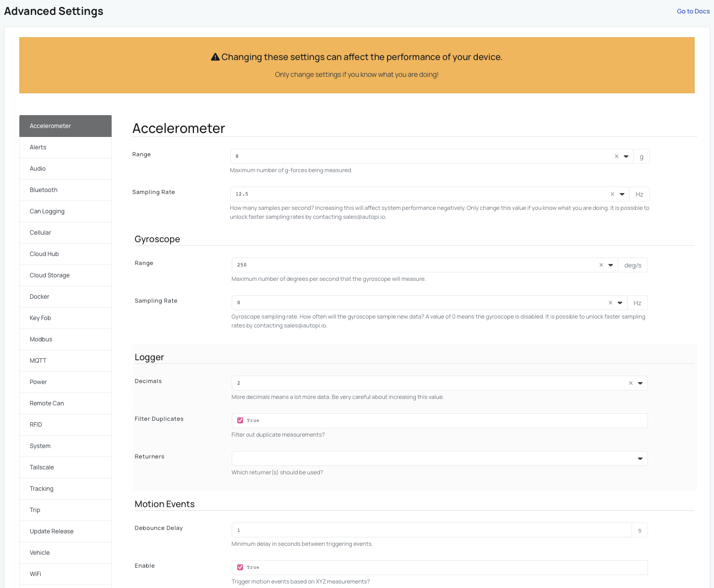Image resolution: width=714 pixels, height=588 pixels.
Task: Clear the Accelerometer Sampling Rate value
Action: pos(612,194)
